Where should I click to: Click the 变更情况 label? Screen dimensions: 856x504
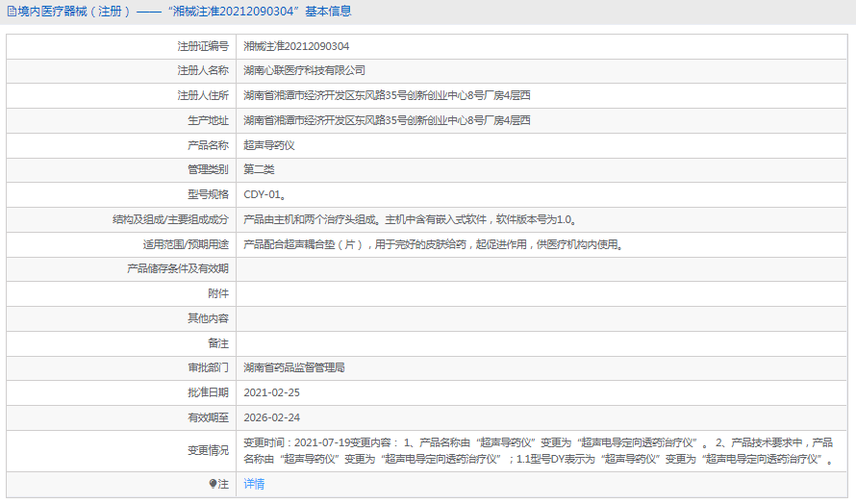pyautogui.click(x=208, y=450)
